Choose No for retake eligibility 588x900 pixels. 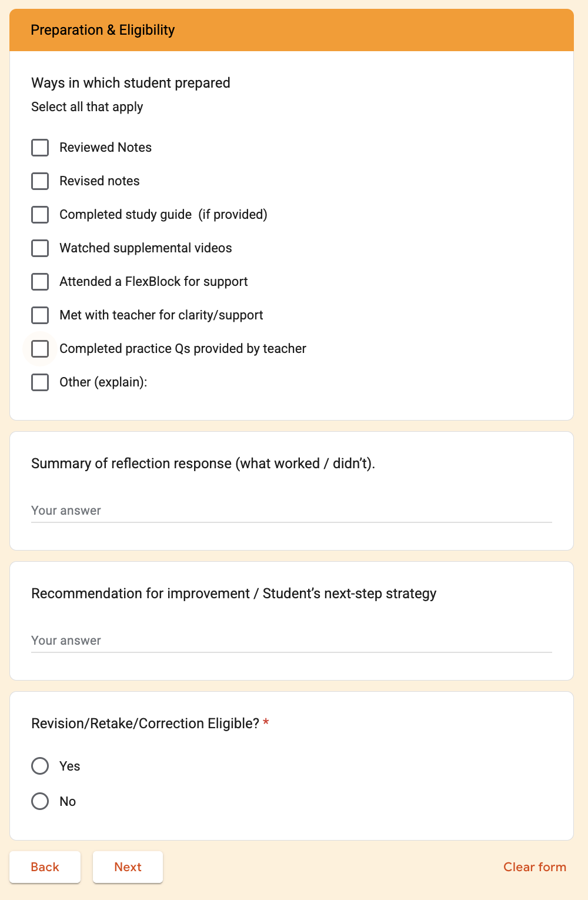pos(40,801)
